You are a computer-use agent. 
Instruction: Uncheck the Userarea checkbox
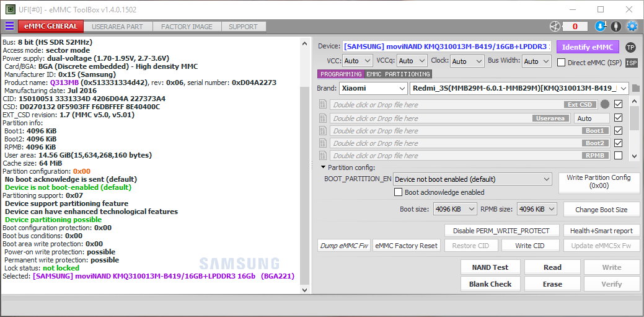[x=618, y=118]
